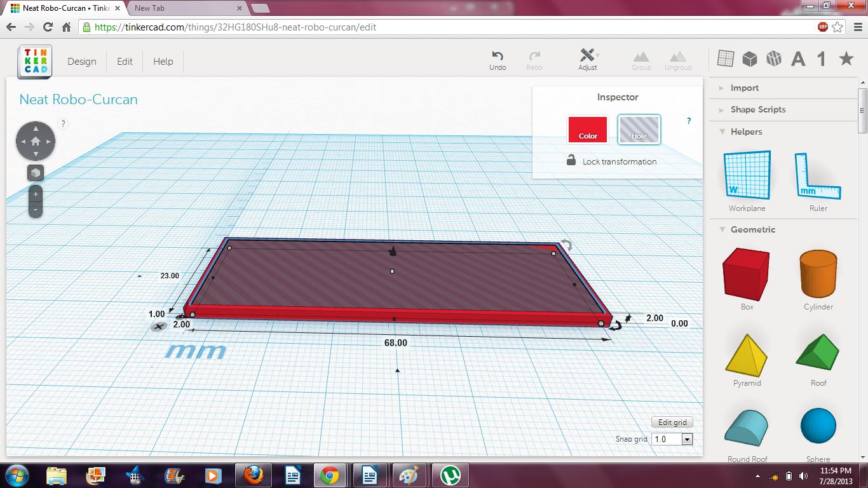
Task: Open the Color swatch in Inspector
Action: coord(588,130)
